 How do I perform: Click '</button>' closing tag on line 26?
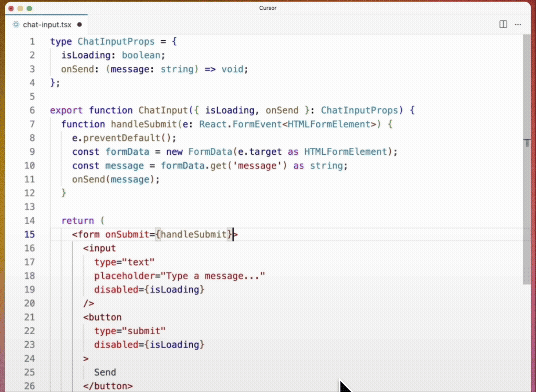pyautogui.click(x=108, y=386)
